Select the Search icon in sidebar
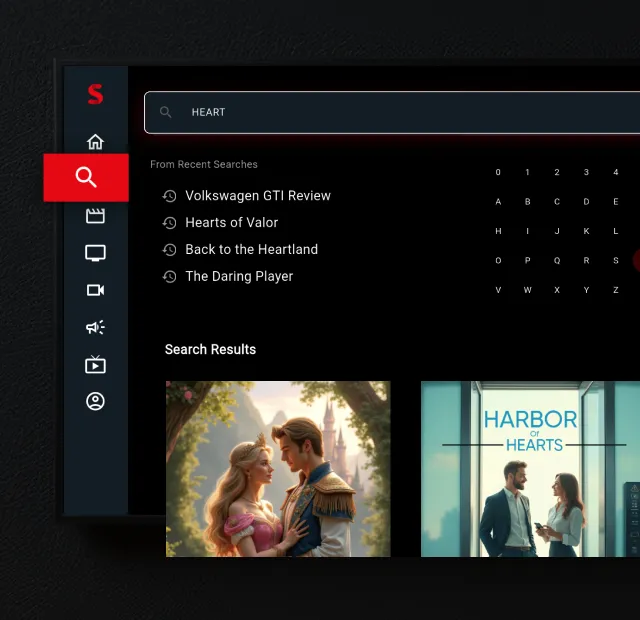This screenshot has width=640, height=620. point(86,178)
